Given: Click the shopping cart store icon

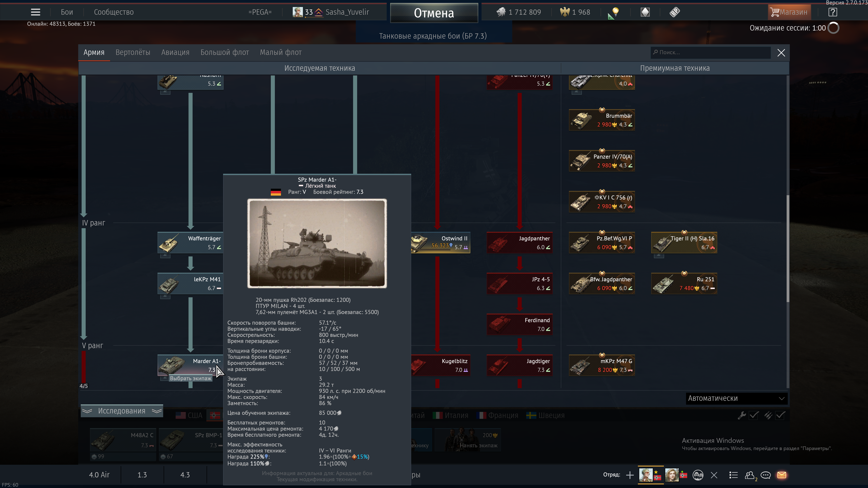Looking at the screenshot, I should (x=775, y=12).
